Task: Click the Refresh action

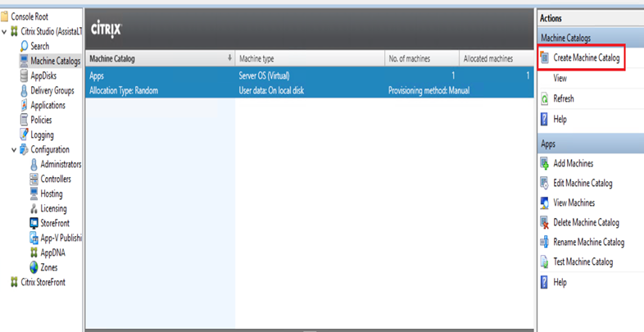Action: pyautogui.click(x=564, y=99)
